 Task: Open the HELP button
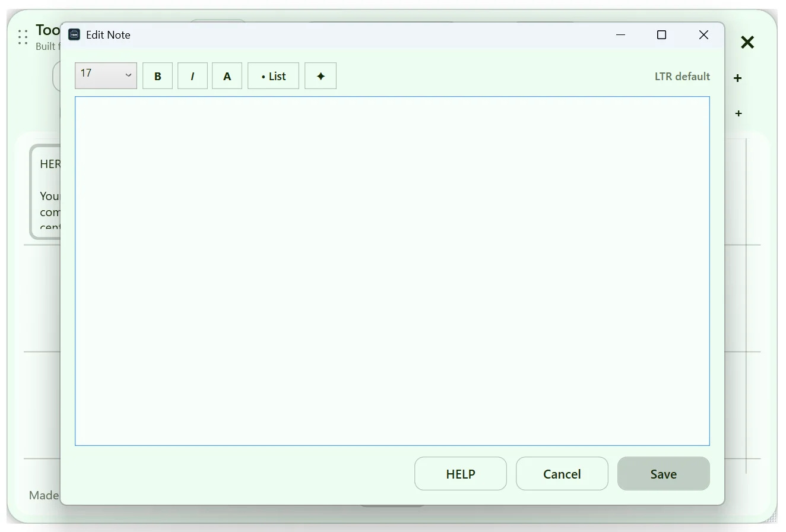click(x=461, y=474)
